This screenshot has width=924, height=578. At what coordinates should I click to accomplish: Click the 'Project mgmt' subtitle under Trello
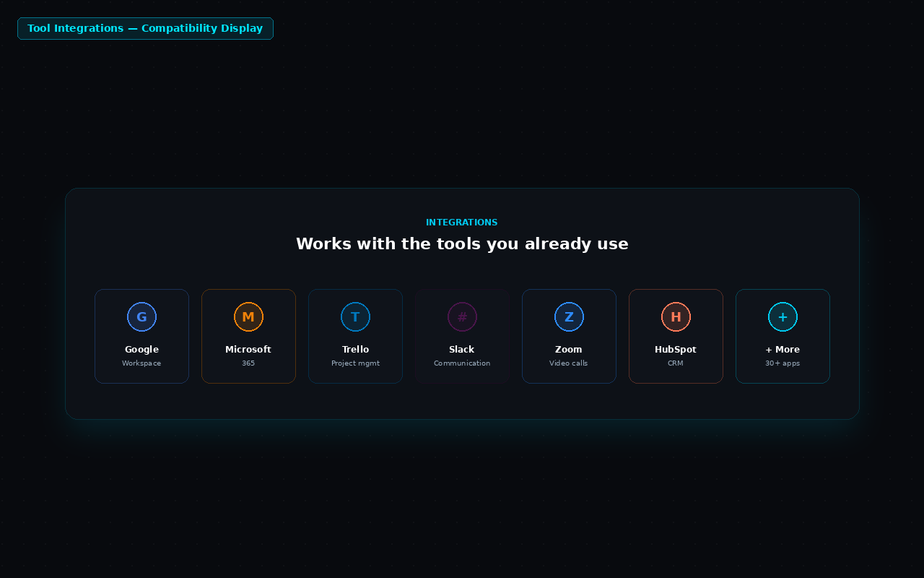355,363
